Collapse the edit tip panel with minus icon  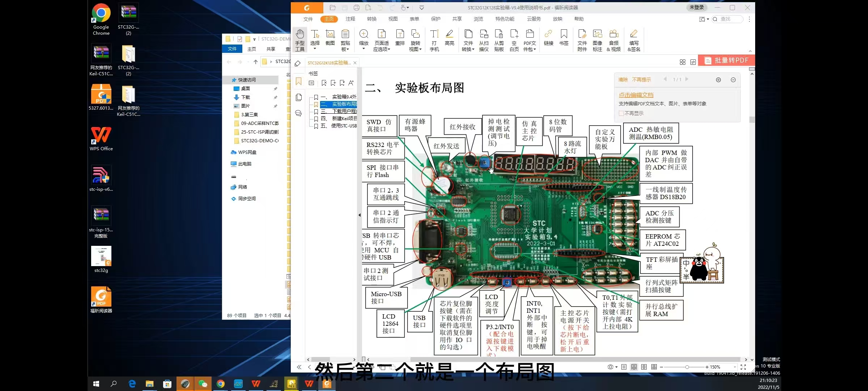pos(733,80)
